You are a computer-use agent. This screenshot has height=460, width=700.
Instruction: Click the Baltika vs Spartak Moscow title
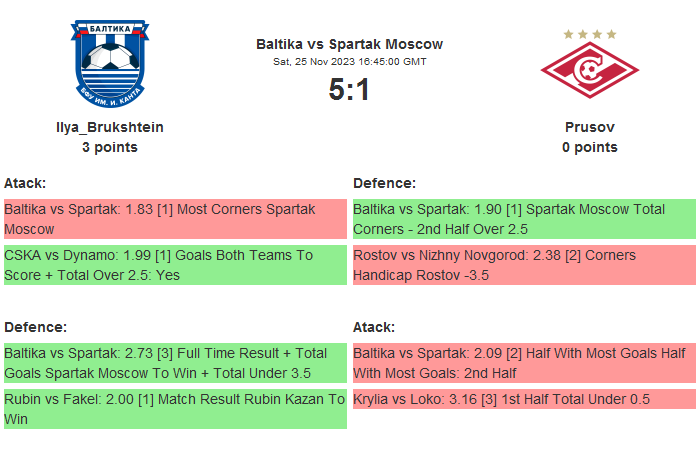tap(349, 44)
